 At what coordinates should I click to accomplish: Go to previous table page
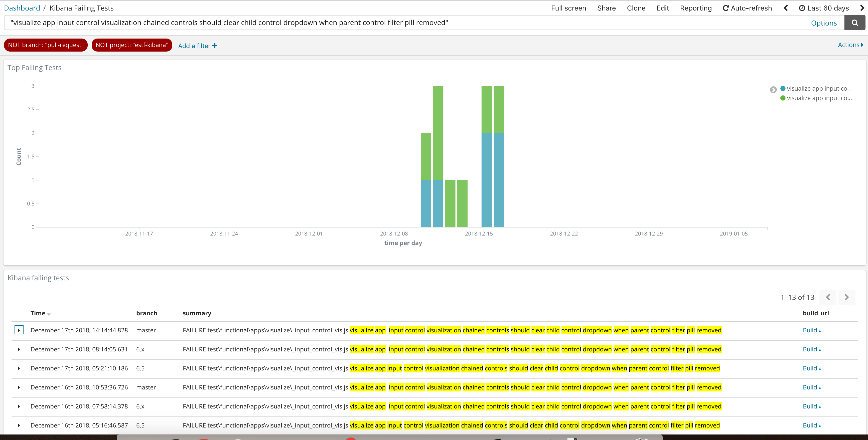828,297
